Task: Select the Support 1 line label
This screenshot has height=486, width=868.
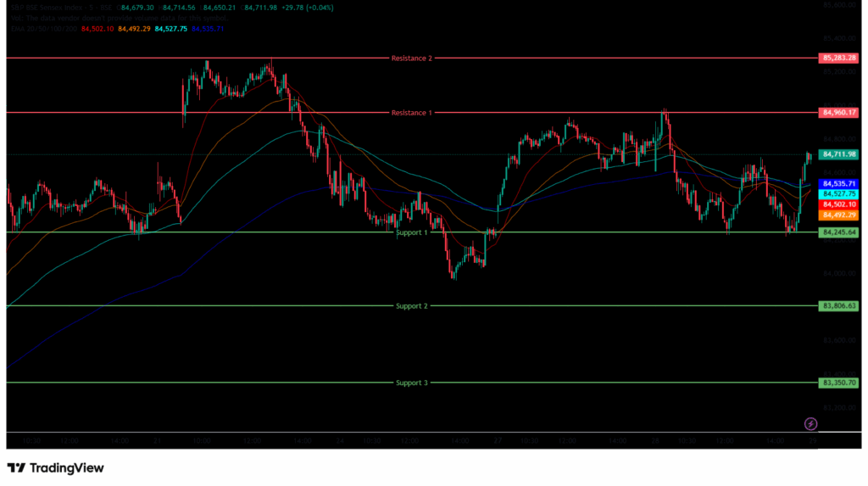Action: click(x=412, y=232)
